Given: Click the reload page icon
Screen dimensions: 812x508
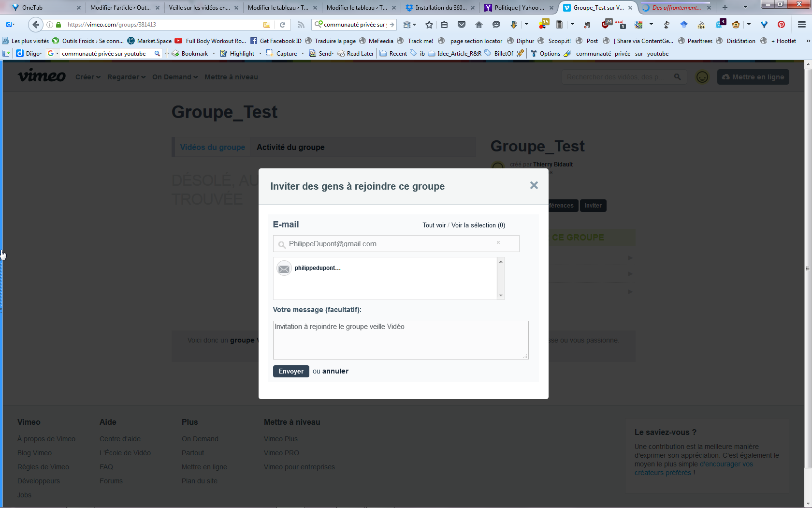Looking at the screenshot, I should 282,25.
